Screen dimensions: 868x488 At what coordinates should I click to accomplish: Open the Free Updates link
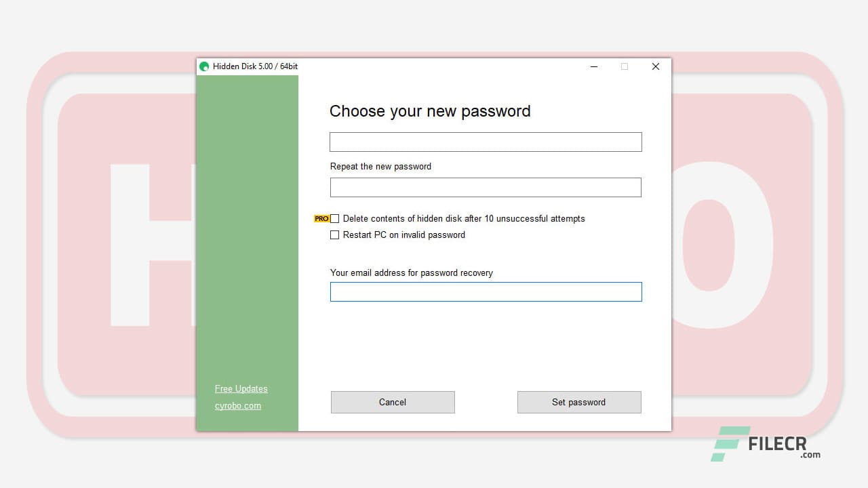(241, 389)
